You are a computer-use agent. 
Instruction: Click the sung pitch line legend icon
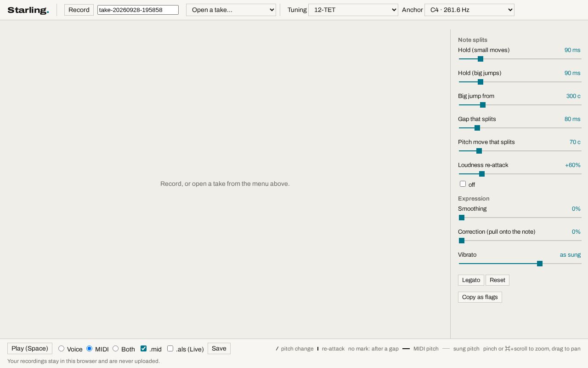tap(446, 349)
